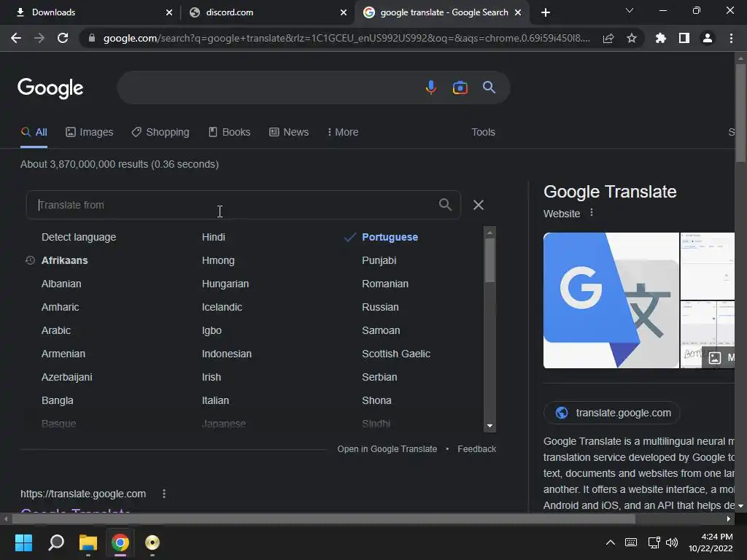Open https://translate.google.com result options menu
The image size is (747, 560).
point(164,494)
